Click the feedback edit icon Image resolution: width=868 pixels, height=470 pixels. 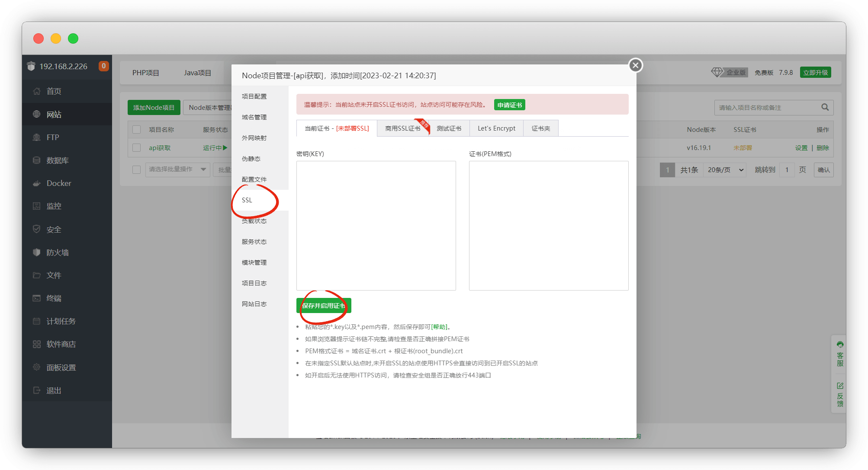coord(840,386)
